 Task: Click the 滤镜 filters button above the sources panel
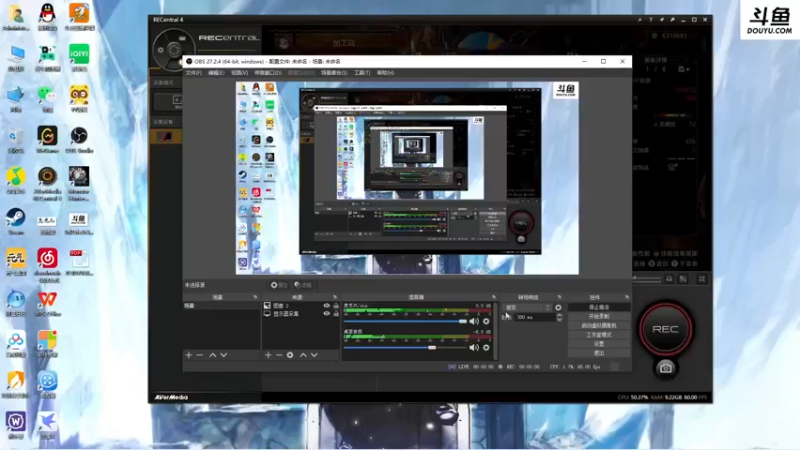coord(303,285)
